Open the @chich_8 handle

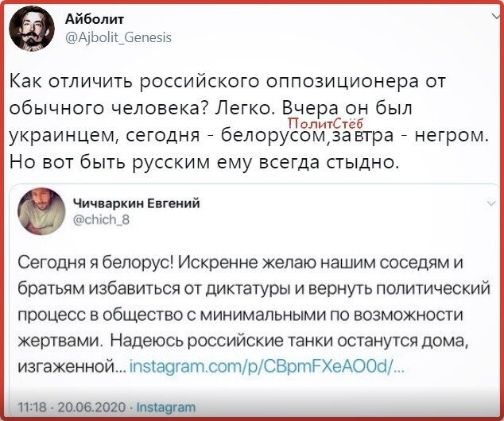click(x=102, y=220)
